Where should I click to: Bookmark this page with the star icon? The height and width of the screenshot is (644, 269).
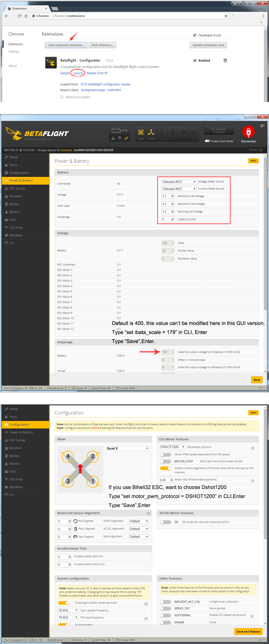[x=226, y=16]
